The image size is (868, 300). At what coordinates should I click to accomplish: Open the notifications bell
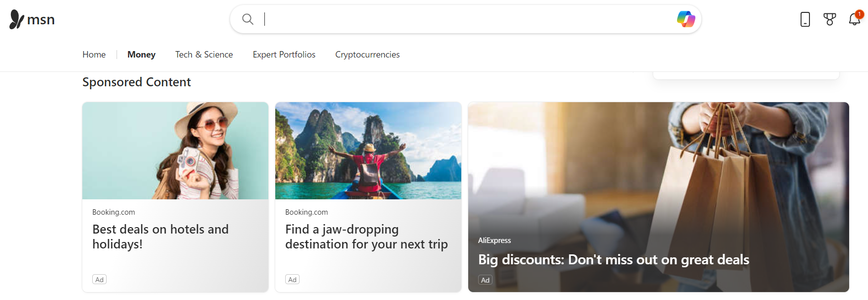pos(854,19)
